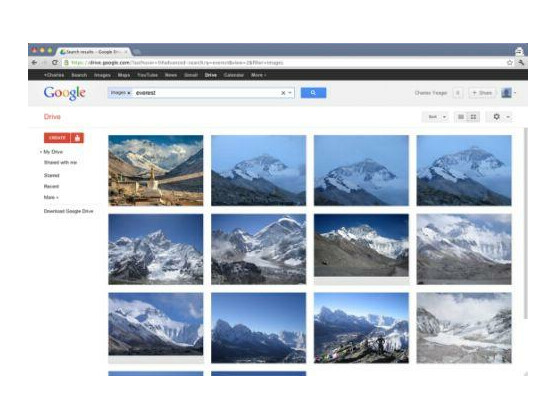Open the monastery stupa mountain thumbnail
The height and width of the screenshot is (418, 557).
[156, 170]
